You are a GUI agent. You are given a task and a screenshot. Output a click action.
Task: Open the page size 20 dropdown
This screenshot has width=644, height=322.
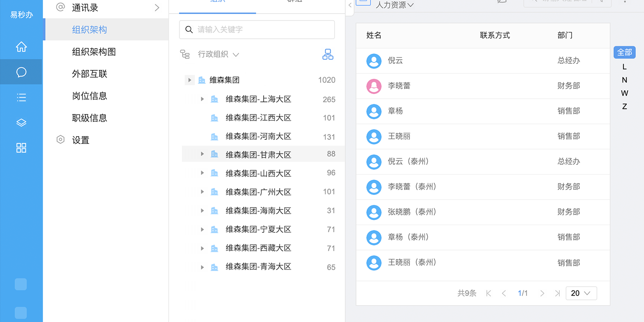point(581,293)
